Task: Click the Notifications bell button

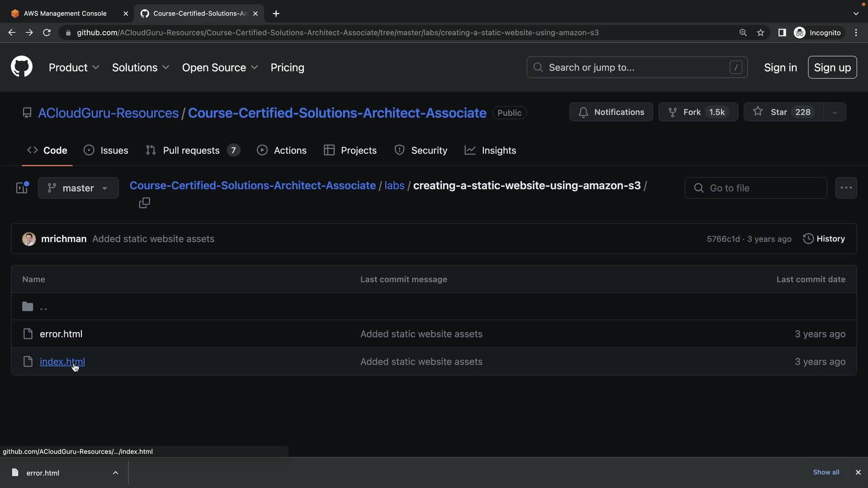Action: 611,112
